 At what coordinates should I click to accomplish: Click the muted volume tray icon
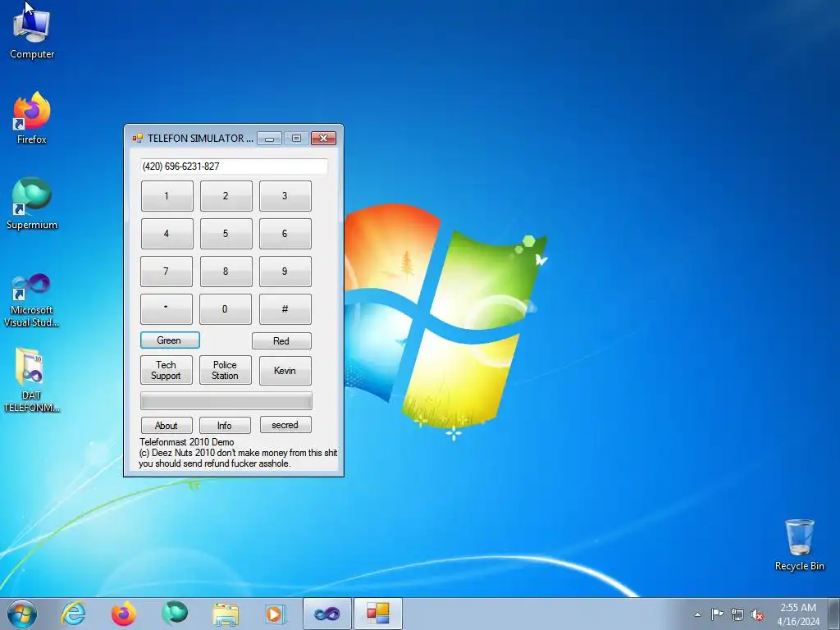[757, 614]
